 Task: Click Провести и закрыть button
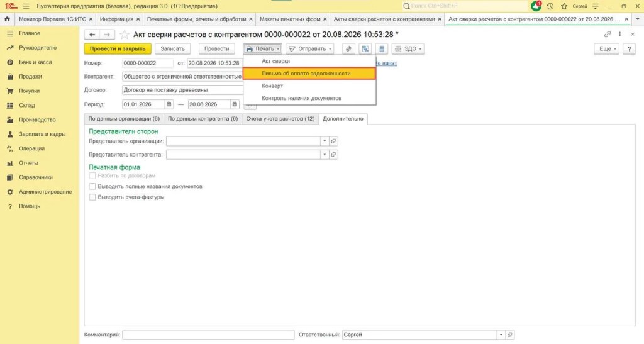(118, 49)
